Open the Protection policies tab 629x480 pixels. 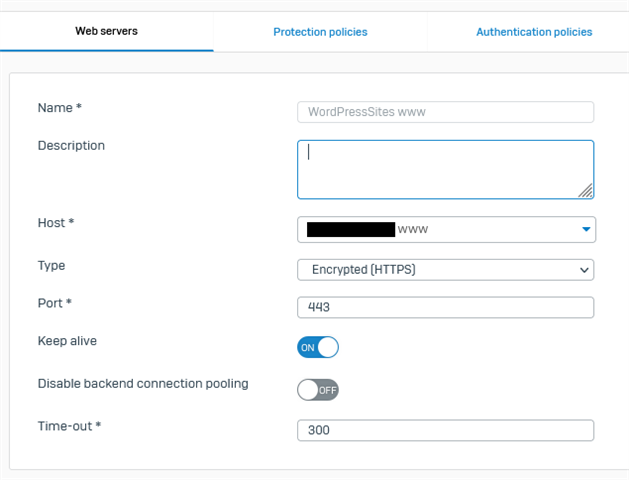[x=320, y=32]
